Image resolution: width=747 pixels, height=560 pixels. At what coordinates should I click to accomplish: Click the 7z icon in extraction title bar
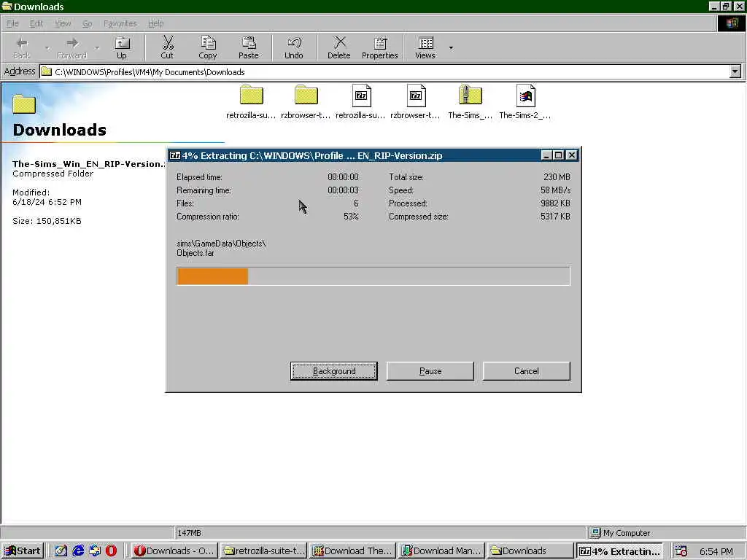(175, 155)
